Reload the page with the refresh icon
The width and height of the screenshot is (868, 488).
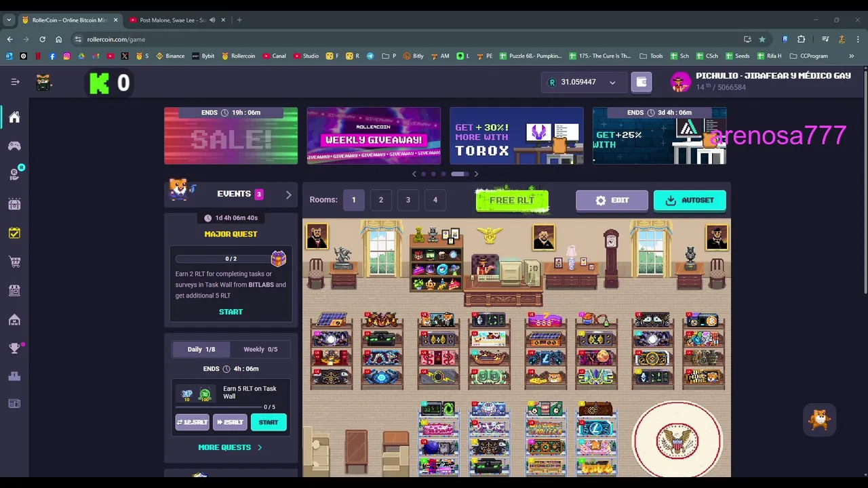pos(42,39)
